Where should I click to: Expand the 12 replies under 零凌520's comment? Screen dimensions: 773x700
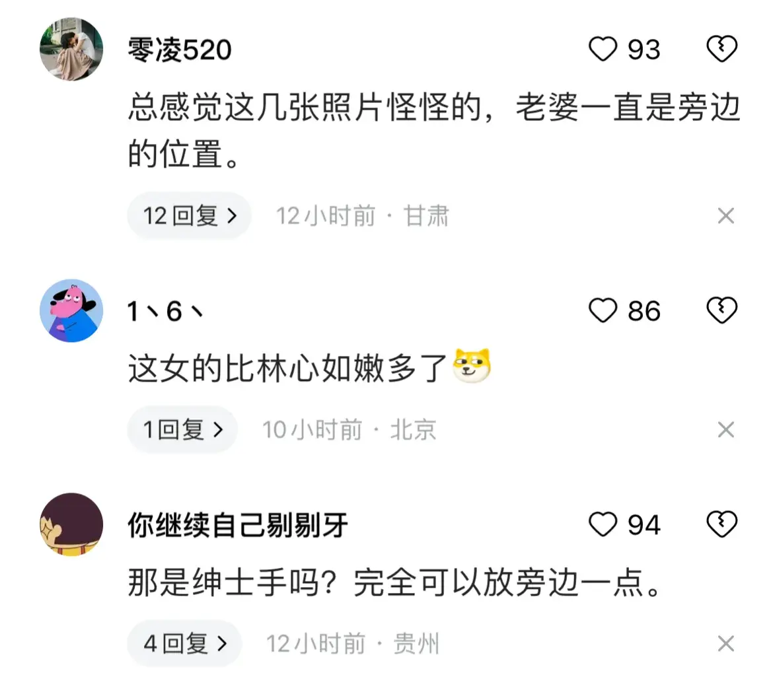coord(190,216)
